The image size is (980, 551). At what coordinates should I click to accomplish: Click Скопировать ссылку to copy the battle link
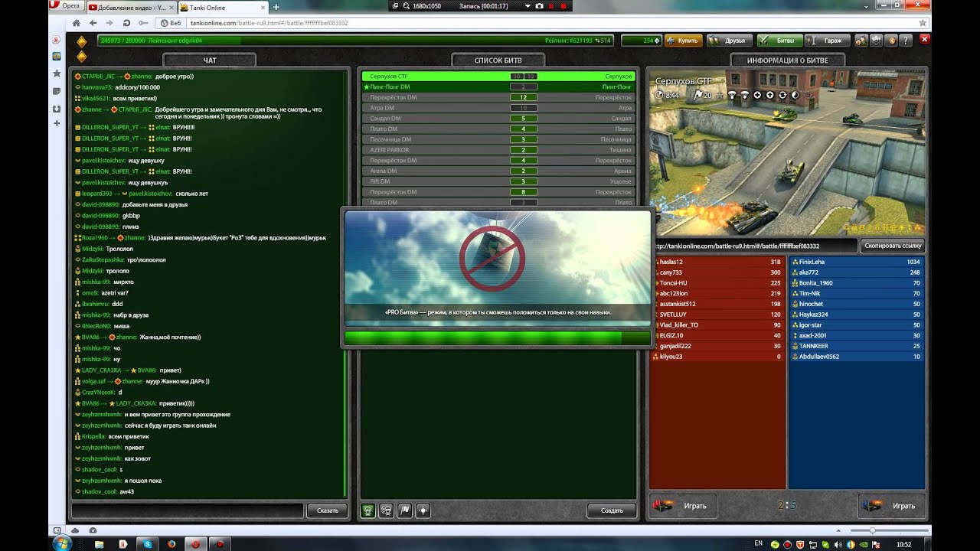pos(893,246)
